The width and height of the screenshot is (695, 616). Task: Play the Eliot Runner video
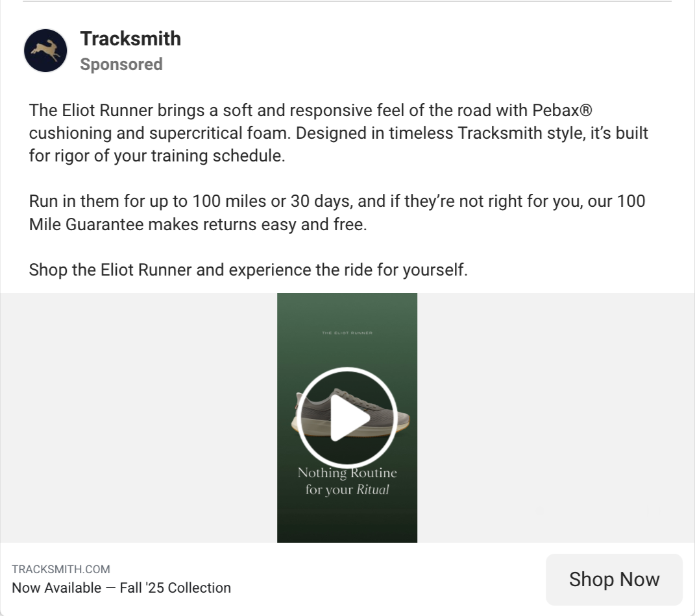coord(347,418)
